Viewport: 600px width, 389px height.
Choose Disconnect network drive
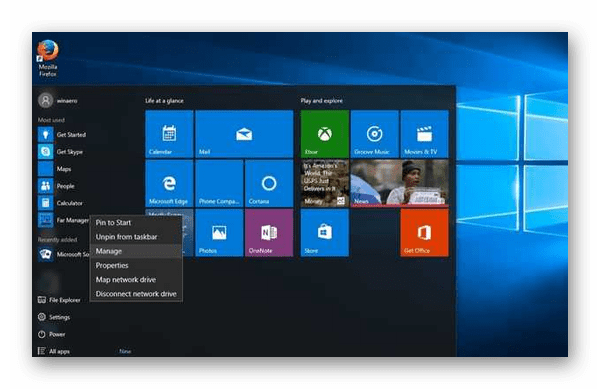136,294
